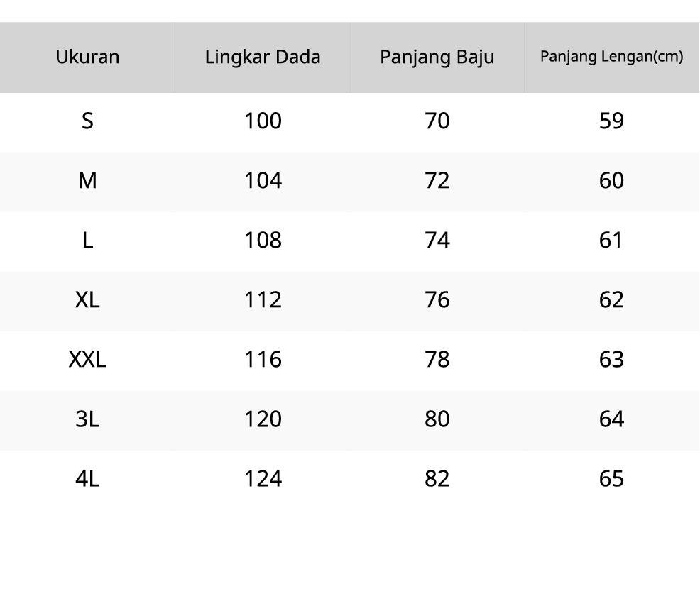Click the Panjang Baju column header

(x=437, y=57)
